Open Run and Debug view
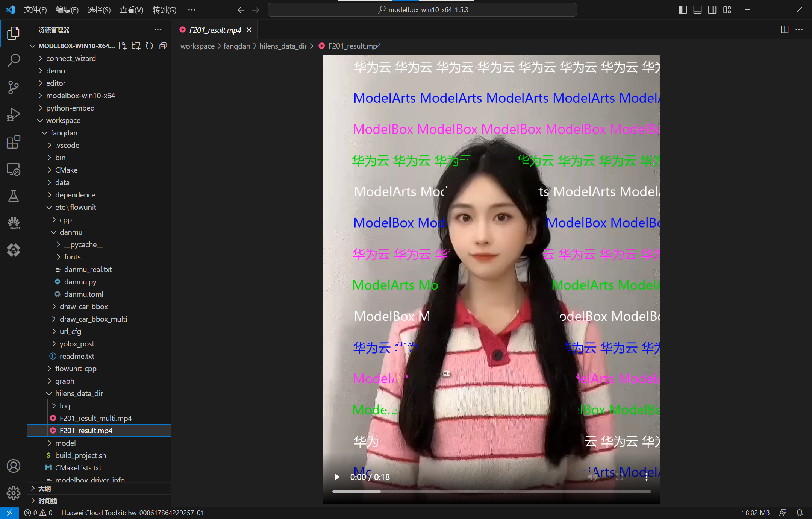This screenshot has width=812, height=519. [x=14, y=115]
